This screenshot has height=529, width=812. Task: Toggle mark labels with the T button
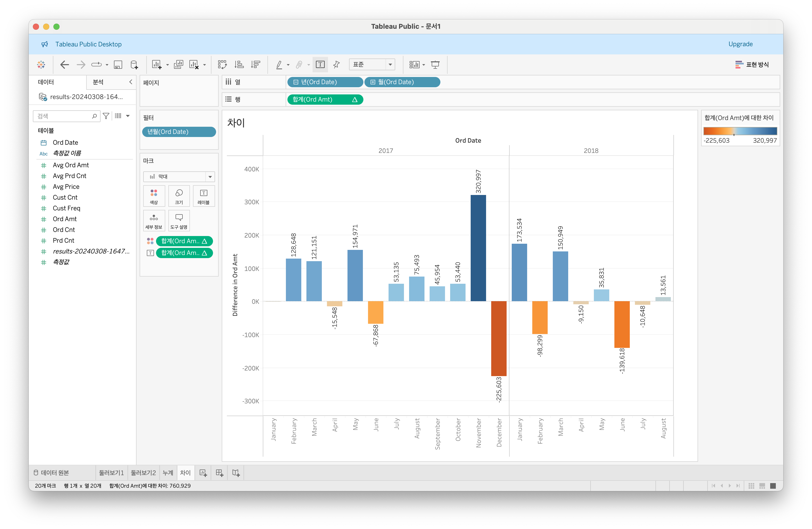[x=320, y=64]
